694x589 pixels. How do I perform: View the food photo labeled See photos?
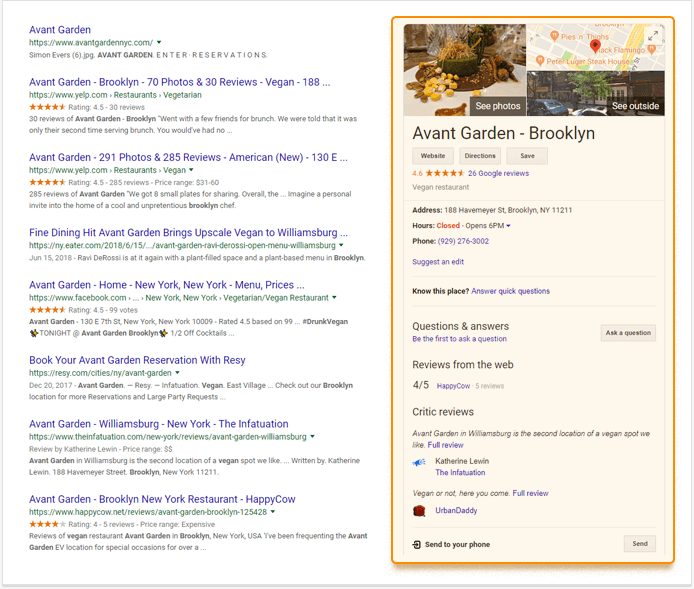pos(464,69)
